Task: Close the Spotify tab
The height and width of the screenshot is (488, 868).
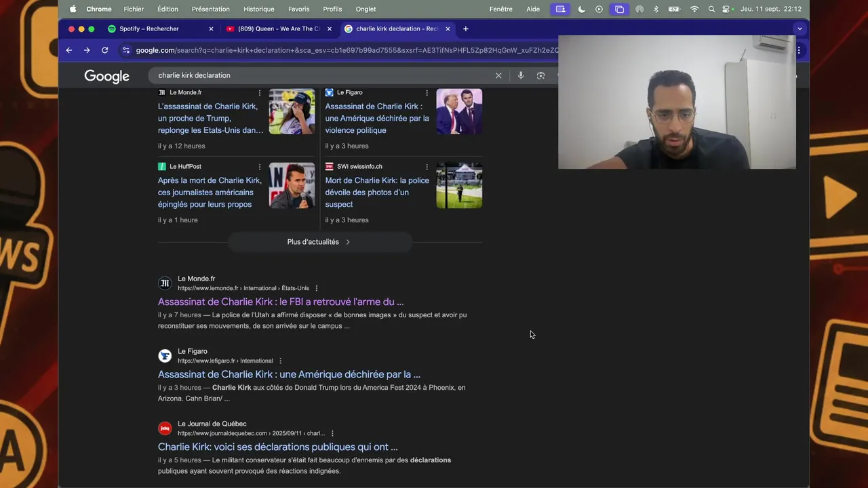Action: [211, 28]
